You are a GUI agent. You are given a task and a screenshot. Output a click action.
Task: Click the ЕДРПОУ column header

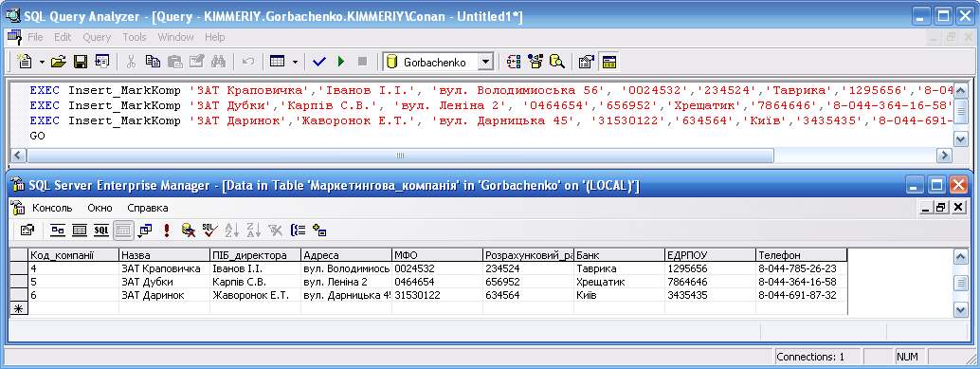(710, 255)
